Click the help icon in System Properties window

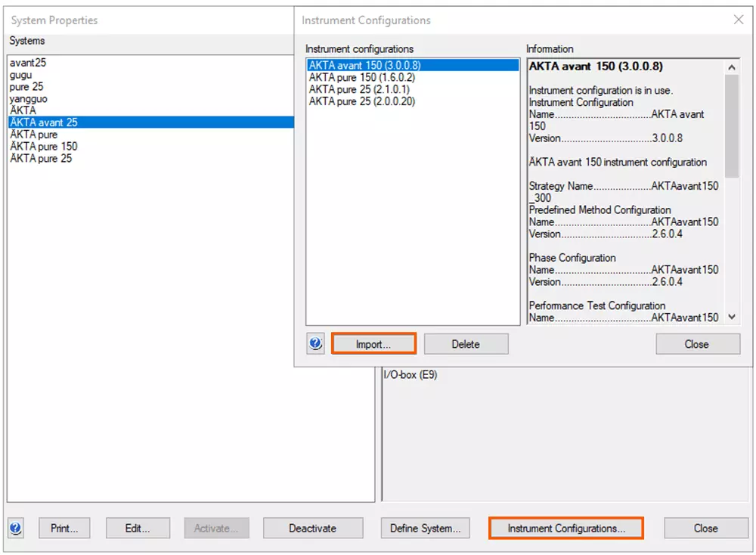pos(16,529)
